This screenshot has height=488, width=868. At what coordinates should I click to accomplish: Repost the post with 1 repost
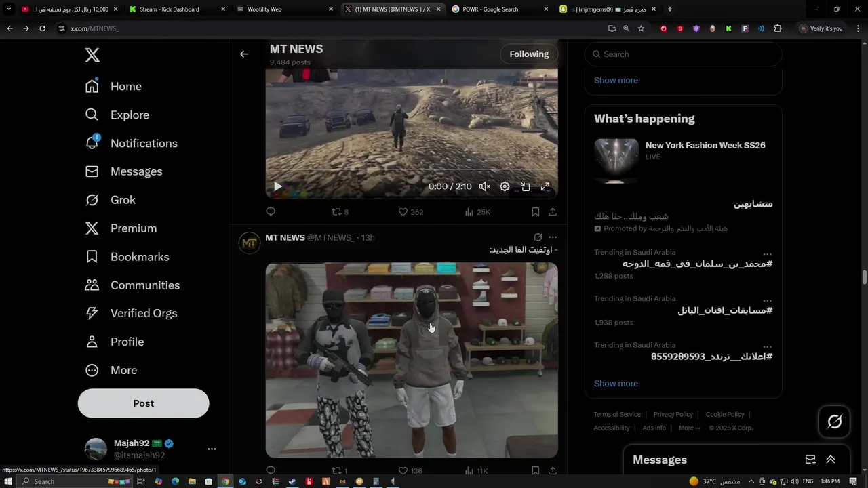[339, 470]
